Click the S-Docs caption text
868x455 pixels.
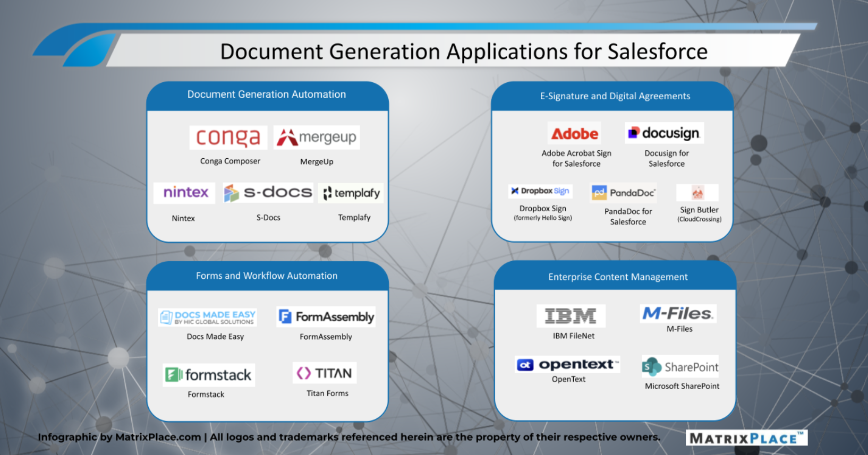[x=268, y=218]
